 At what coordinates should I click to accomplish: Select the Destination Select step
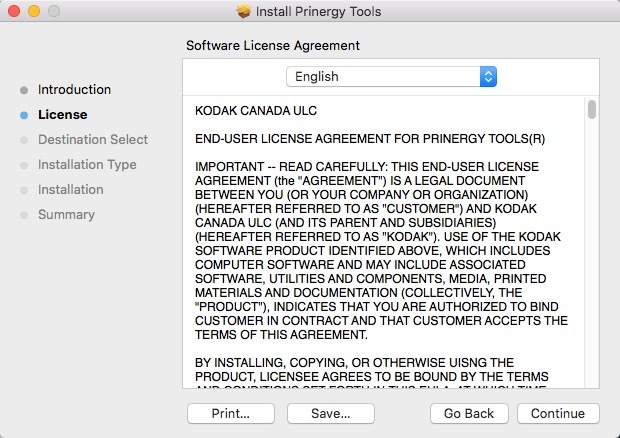point(92,140)
